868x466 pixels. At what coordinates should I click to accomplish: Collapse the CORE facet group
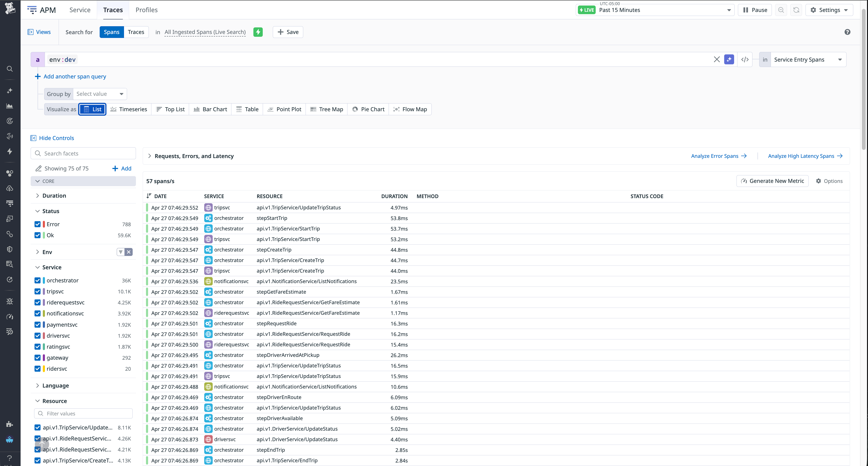click(x=83, y=181)
